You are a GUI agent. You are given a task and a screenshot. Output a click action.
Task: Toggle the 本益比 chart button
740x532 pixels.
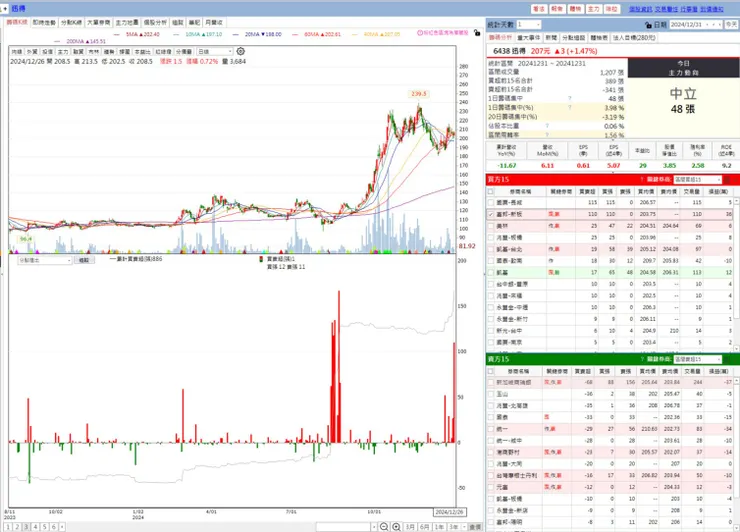[x=143, y=51]
